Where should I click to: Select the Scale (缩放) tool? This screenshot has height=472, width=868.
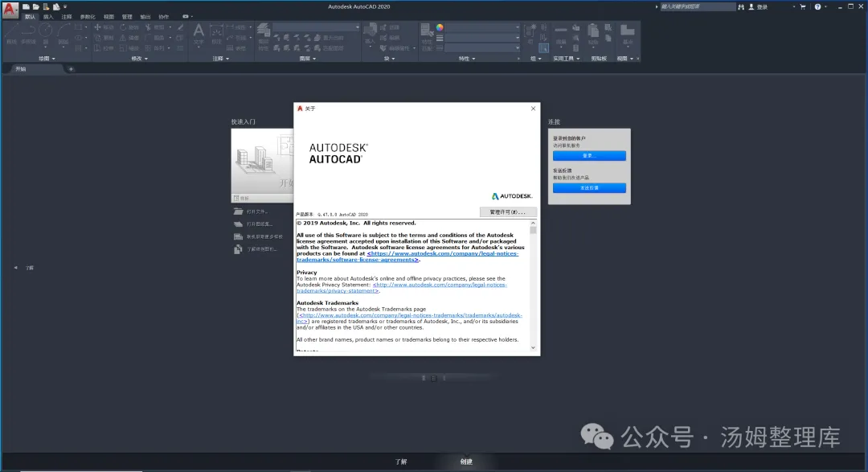click(129, 48)
